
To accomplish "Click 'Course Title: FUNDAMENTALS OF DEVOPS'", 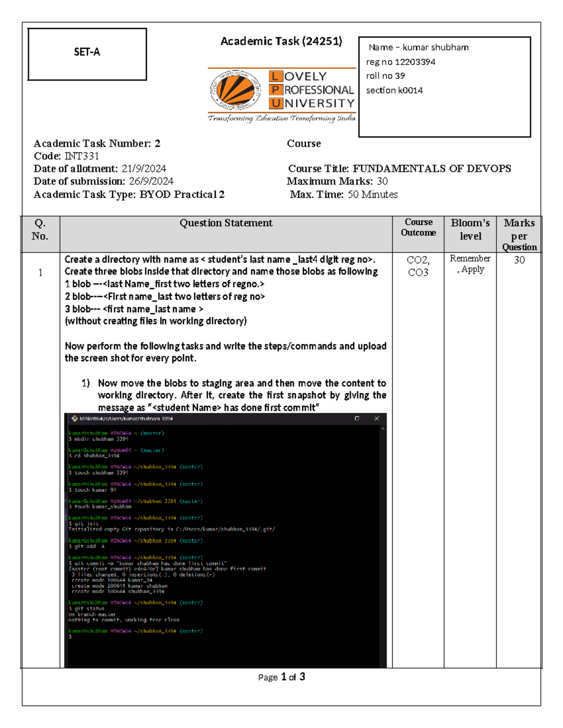I will [x=400, y=169].
